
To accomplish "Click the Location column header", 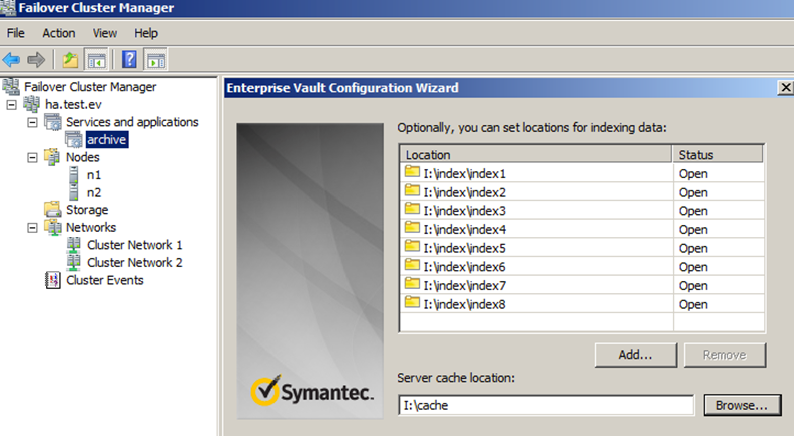I will pos(536,154).
